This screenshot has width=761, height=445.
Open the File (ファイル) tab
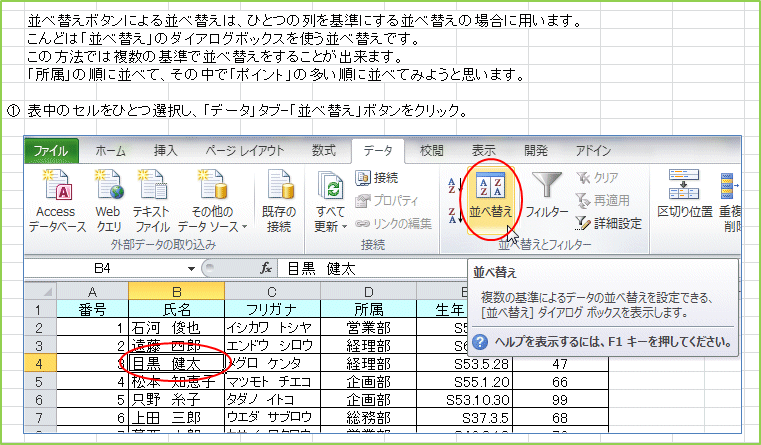click(51, 151)
